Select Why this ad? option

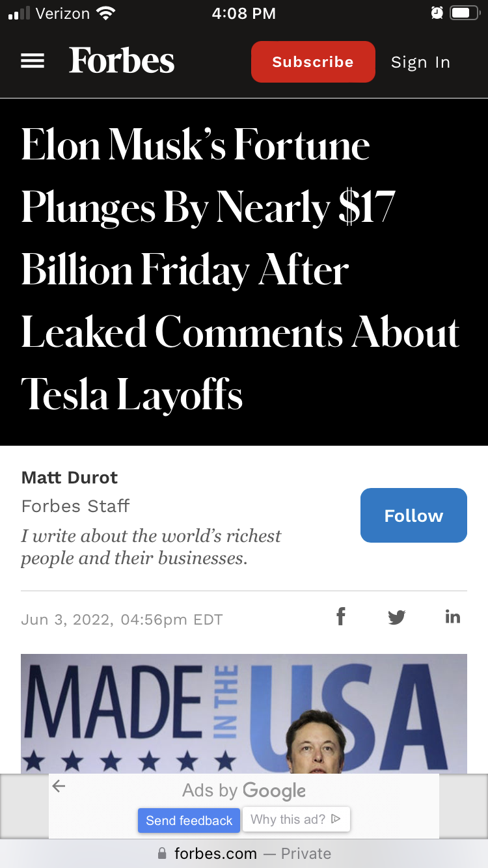pos(296,819)
